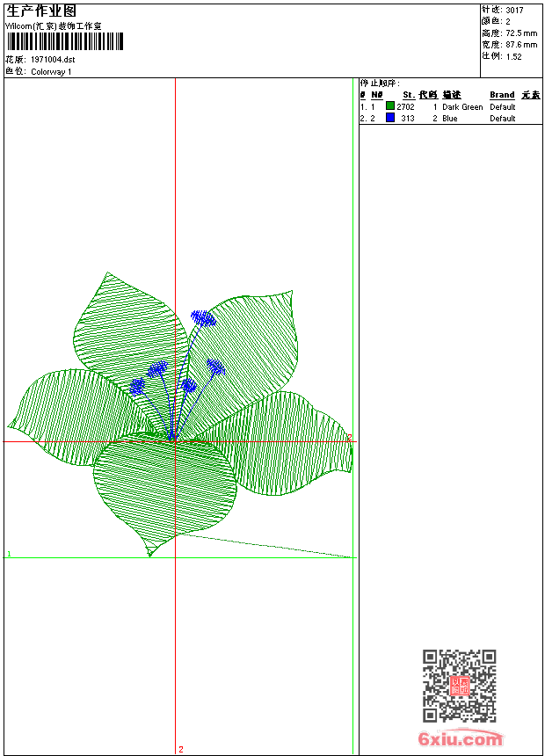Click red marker 2 on horizontal line
The height and width of the screenshot is (756, 545).
pos(349,437)
